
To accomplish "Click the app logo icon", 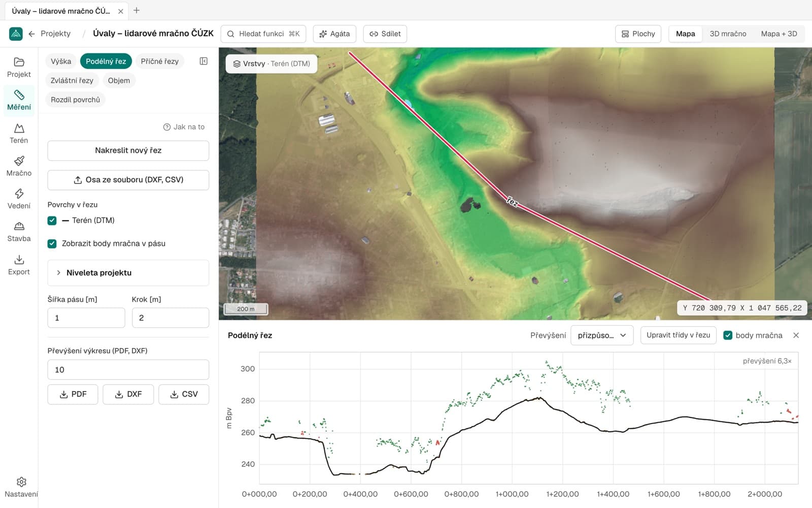I will [16, 34].
